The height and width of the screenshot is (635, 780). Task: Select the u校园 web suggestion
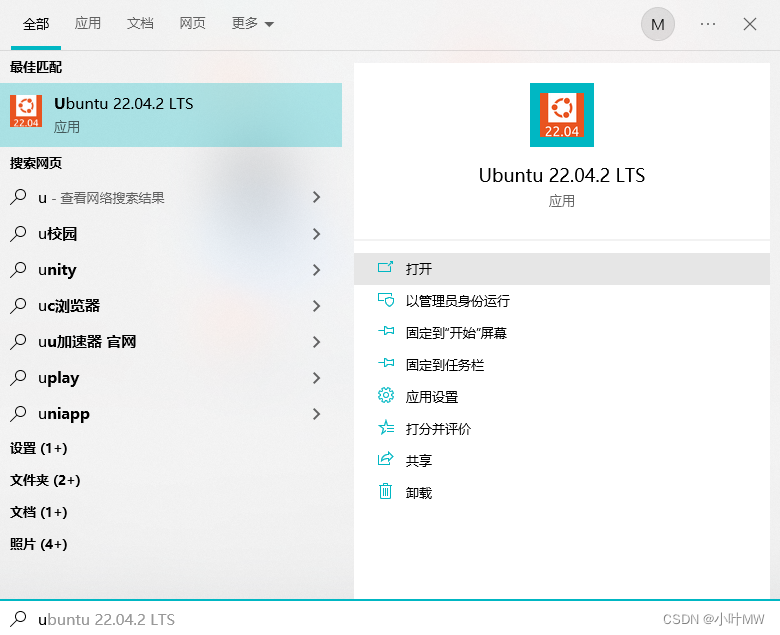(x=171, y=234)
